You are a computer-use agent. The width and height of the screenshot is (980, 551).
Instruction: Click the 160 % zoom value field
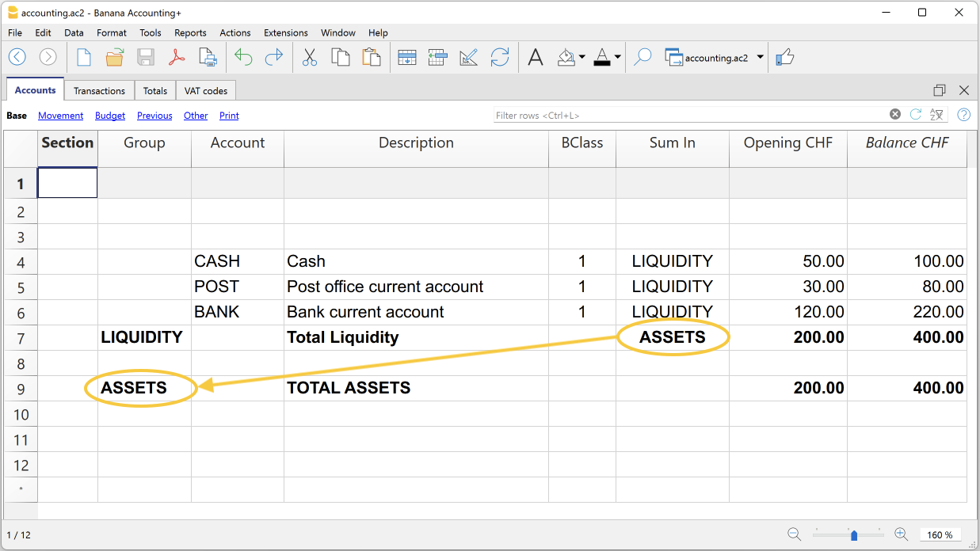940,534
